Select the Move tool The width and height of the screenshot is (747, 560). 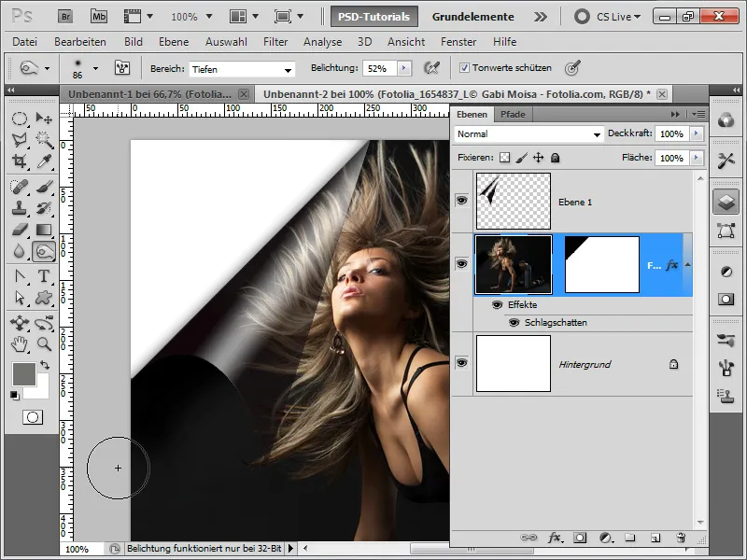[x=44, y=119]
